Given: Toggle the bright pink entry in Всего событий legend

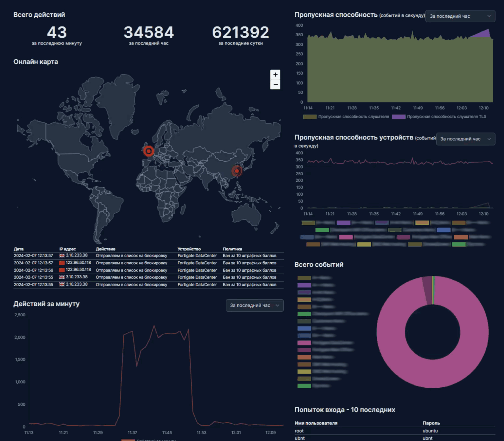Looking at the screenshot, I should tap(304, 343).
